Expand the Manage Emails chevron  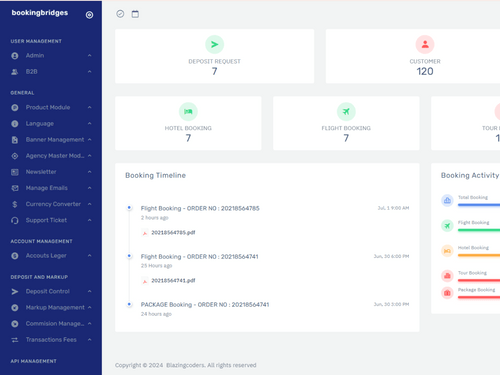pyautogui.click(x=90, y=188)
